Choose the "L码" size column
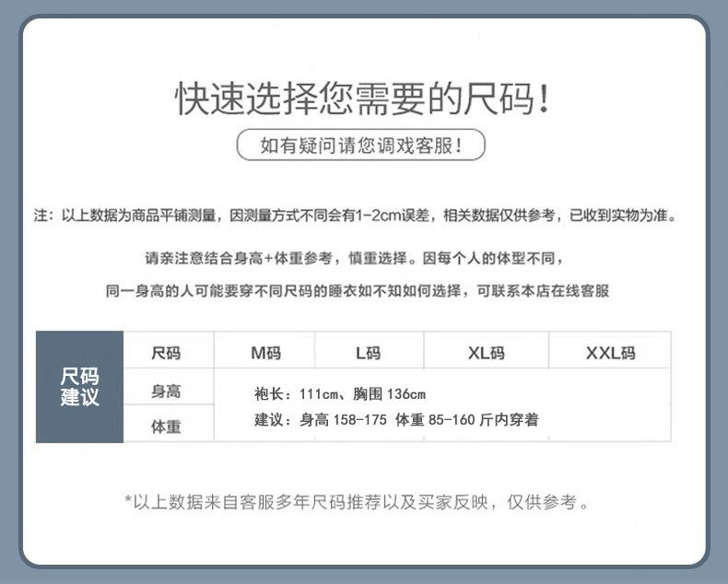Screen dimensions: 728x584 click(x=368, y=353)
